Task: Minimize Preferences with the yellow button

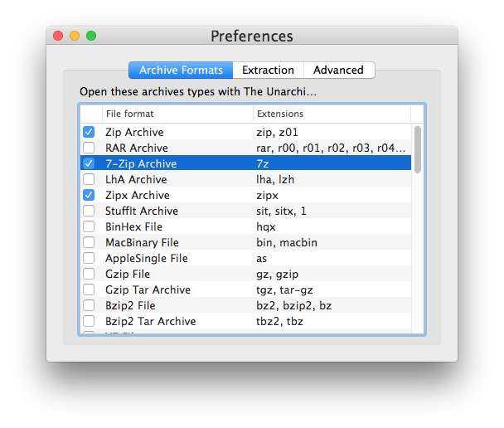Action: tap(75, 36)
